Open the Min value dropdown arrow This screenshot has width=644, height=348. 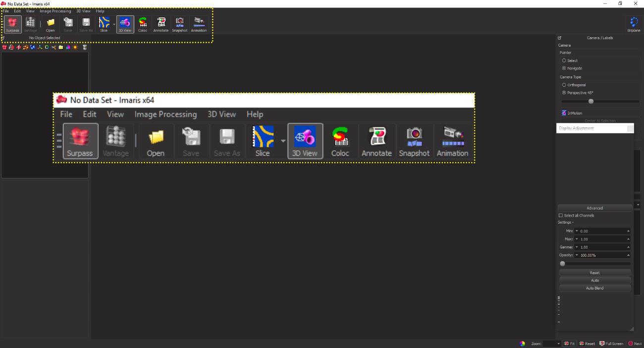(x=577, y=231)
